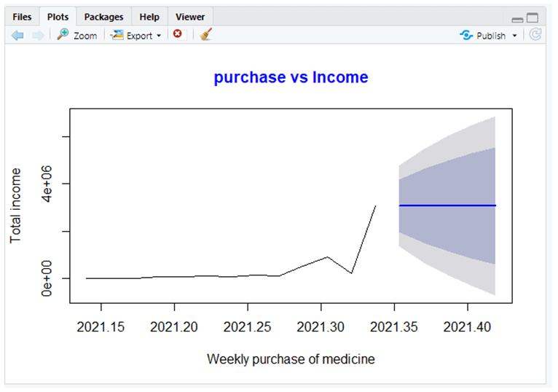Switch to the Files tab

coord(23,17)
